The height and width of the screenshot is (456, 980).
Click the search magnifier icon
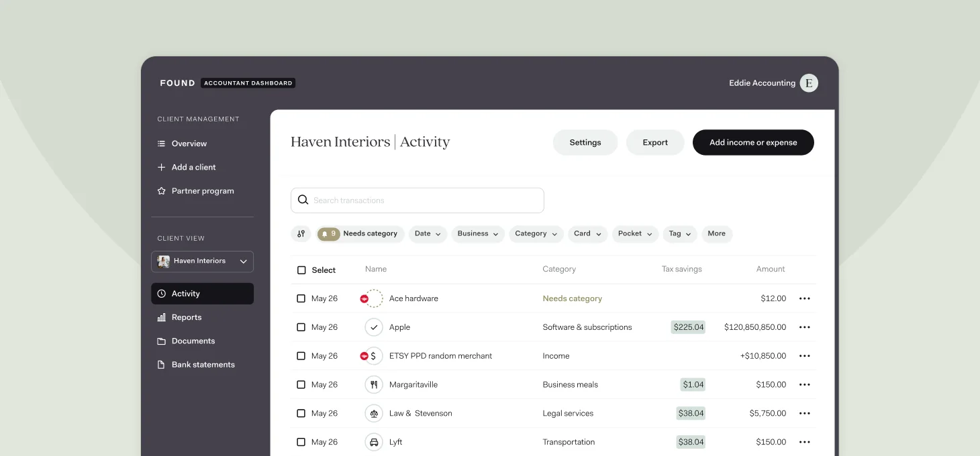click(x=303, y=200)
